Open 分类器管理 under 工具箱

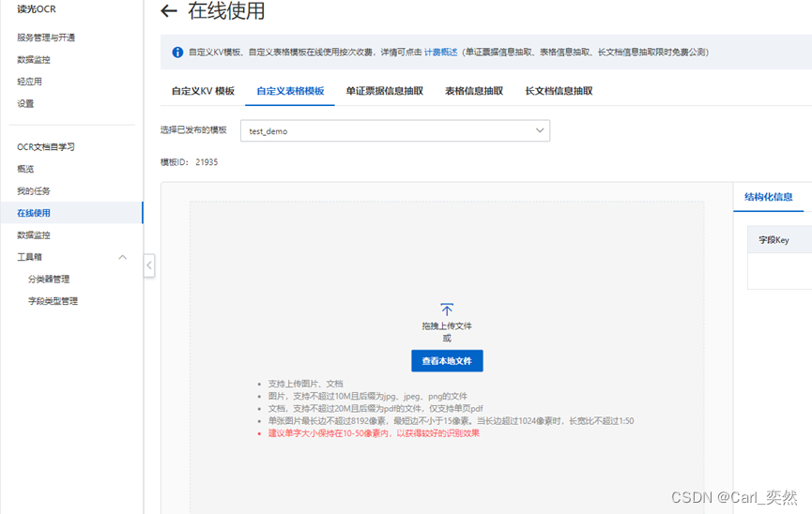[x=49, y=279]
